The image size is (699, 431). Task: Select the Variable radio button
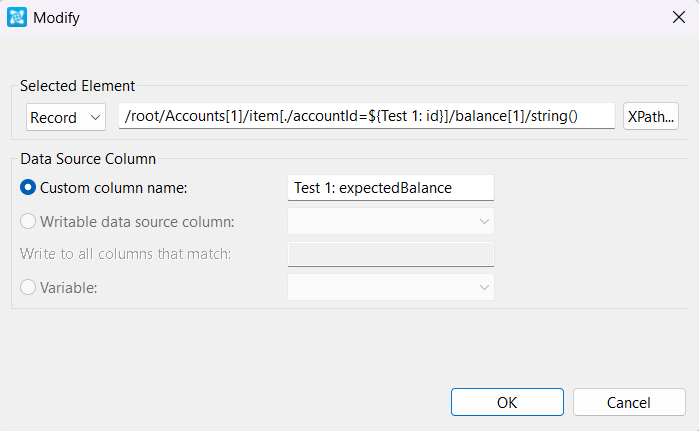pyautogui.click(x=28, y=288)
